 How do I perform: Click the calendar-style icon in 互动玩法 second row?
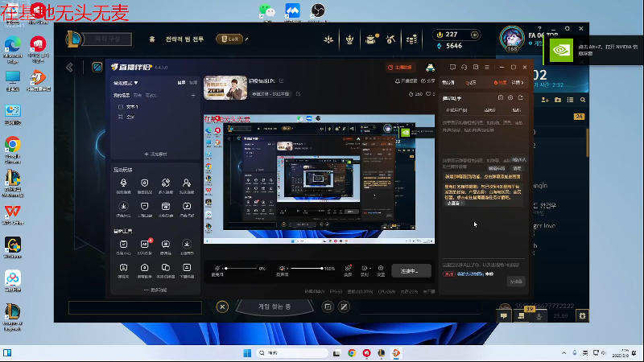pos(166,206)
